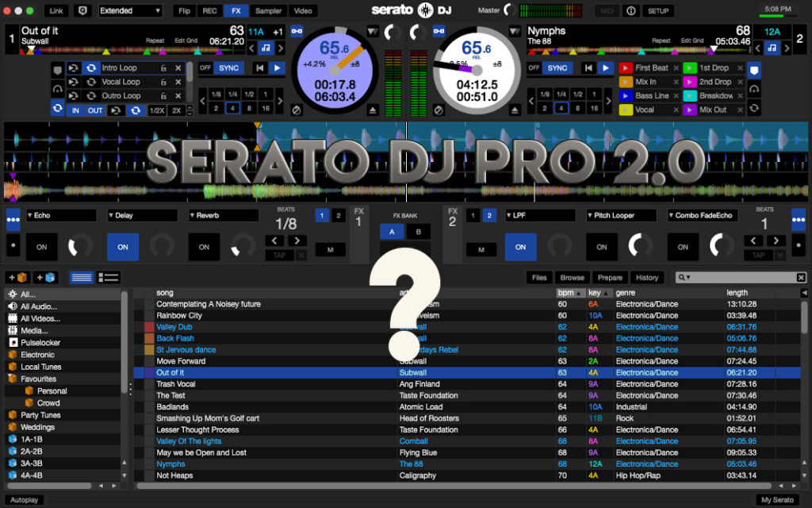Turn on the Combo FadeEcho effect
Screen dimensions: 812x508
click(683, 247)
